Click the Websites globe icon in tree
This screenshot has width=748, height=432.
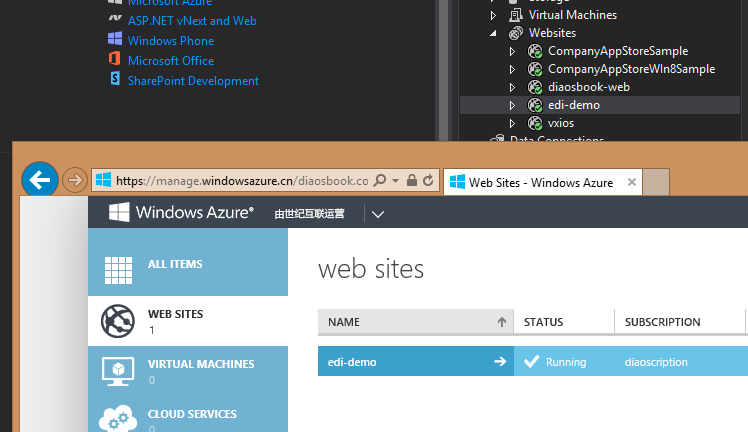pyautogui.click(x=516, y=33)
